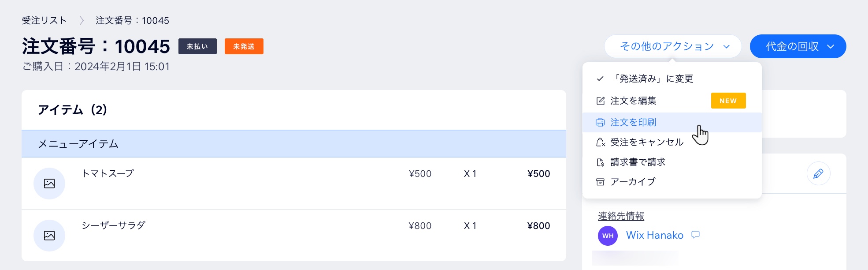Click the breadcrumb chevron after 受注リスト

pyautogui.click(x=82, y=20)
